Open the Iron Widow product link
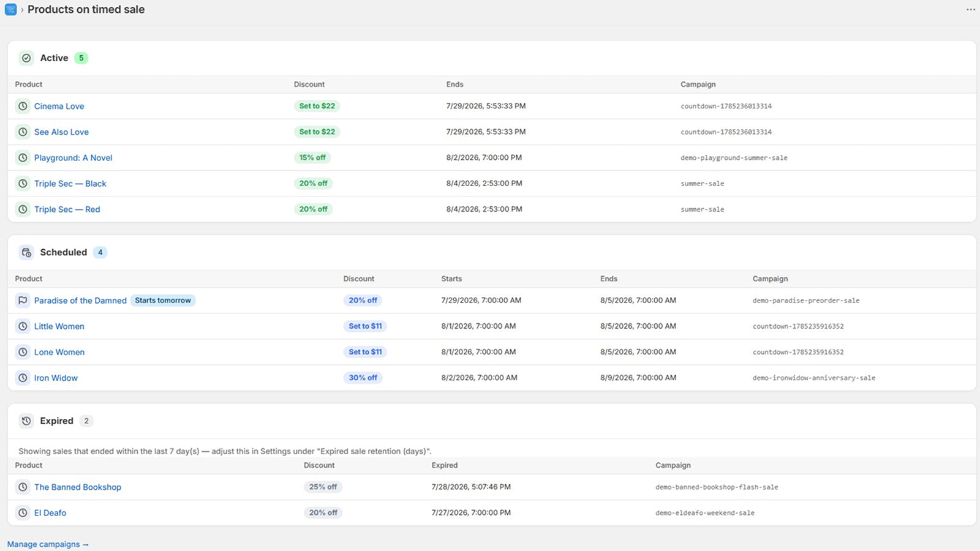This screenshot has width=980, height=551. [x=56, y=378]
